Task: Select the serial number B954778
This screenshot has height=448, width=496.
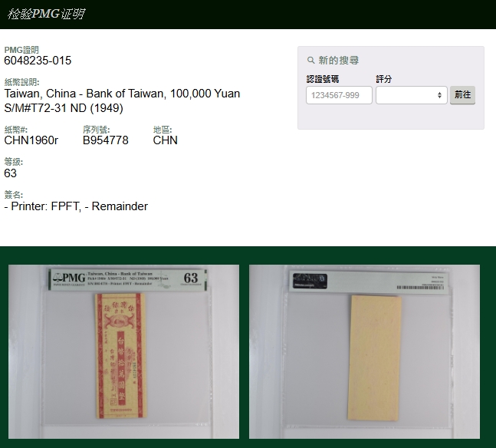Action: click(x=106, y=140)
